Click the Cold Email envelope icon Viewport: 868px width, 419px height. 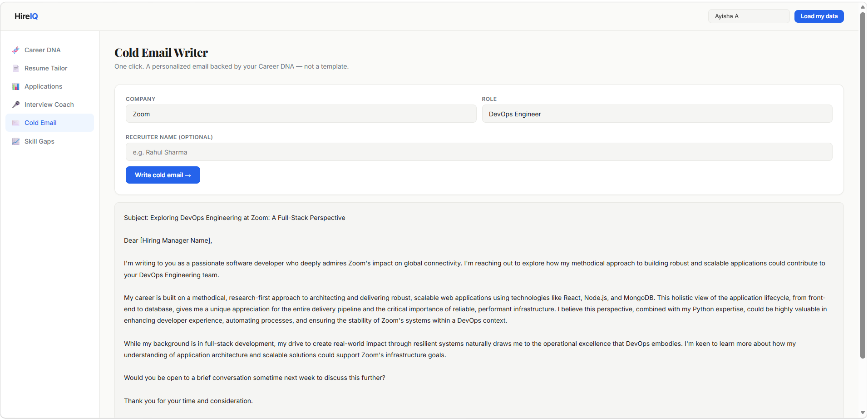tap(16, 123)
